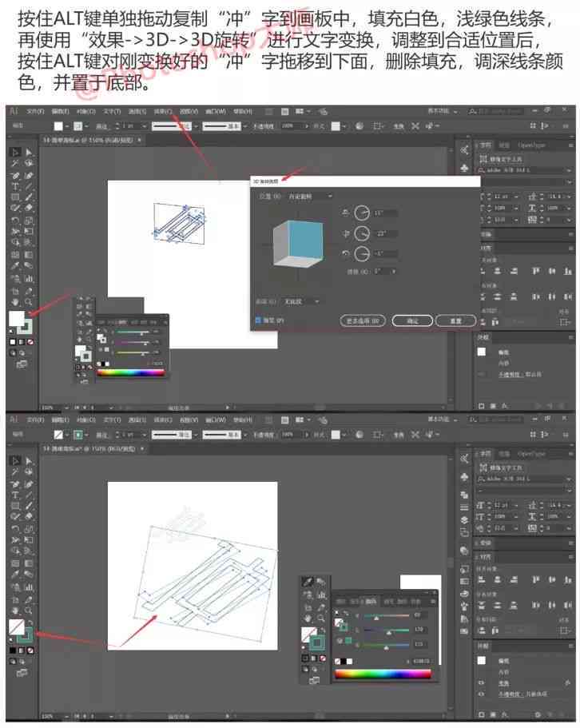The image size is (580, 728).
Task: Open font family dropdown in upper Character panel
Action: [570, 170]
